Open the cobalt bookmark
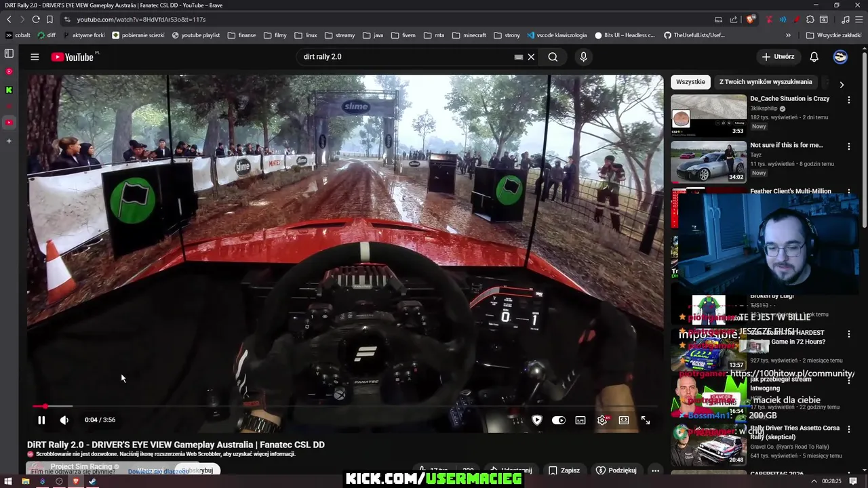This screenshot has height=488, width=868. (x=18, y=35)
